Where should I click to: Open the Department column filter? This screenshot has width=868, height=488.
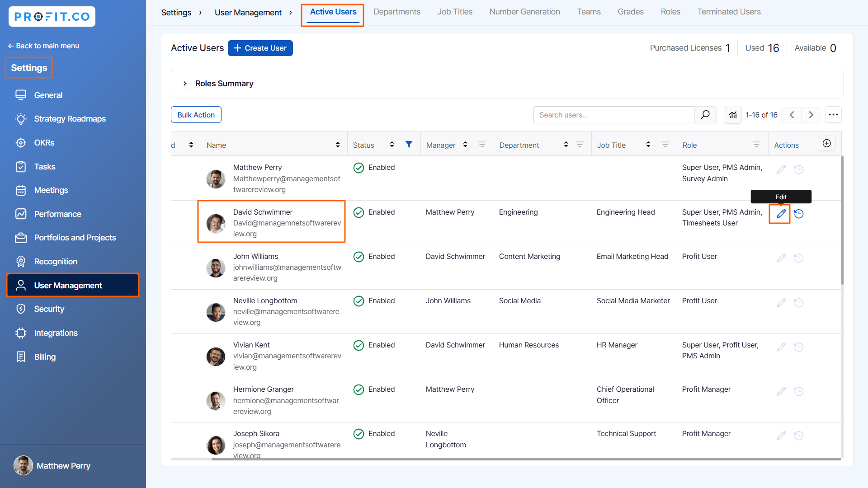tap(580, 145)
